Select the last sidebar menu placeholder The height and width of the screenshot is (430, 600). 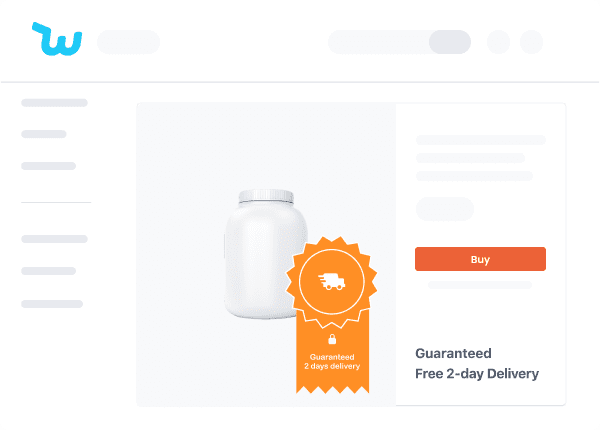pos(52,304)
